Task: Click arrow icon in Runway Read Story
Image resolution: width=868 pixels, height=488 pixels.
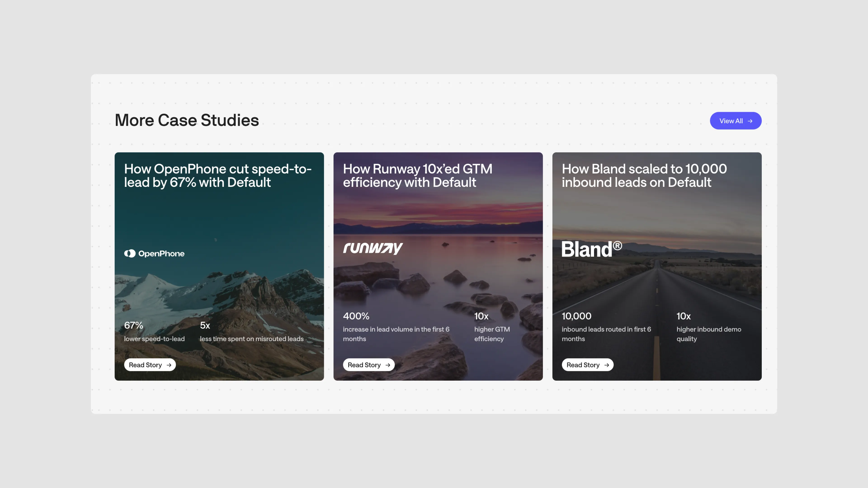Action: tap(388, 365)
